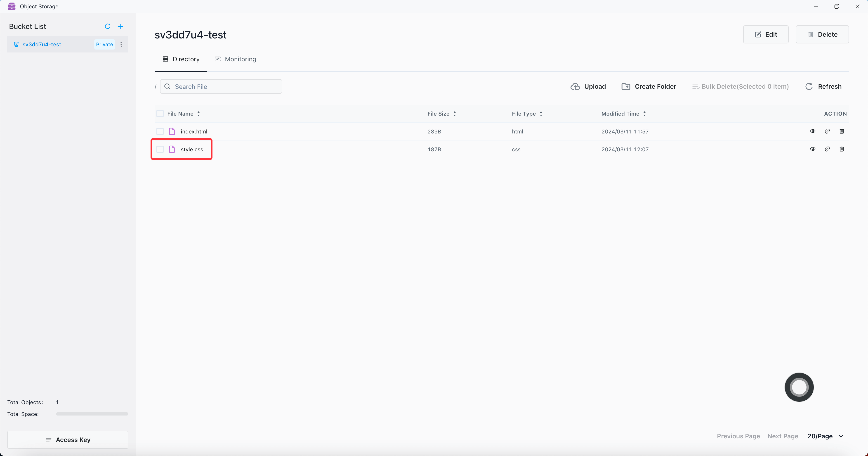This screenshot has width=868, height=456.
Task: Open the 20/Page size dropdown
Action: coord(825,436)
